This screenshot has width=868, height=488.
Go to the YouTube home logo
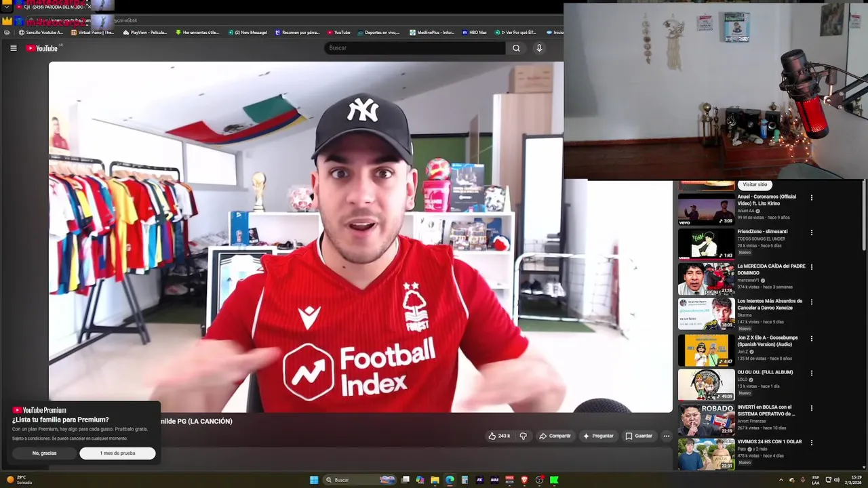tap(42, 48)
